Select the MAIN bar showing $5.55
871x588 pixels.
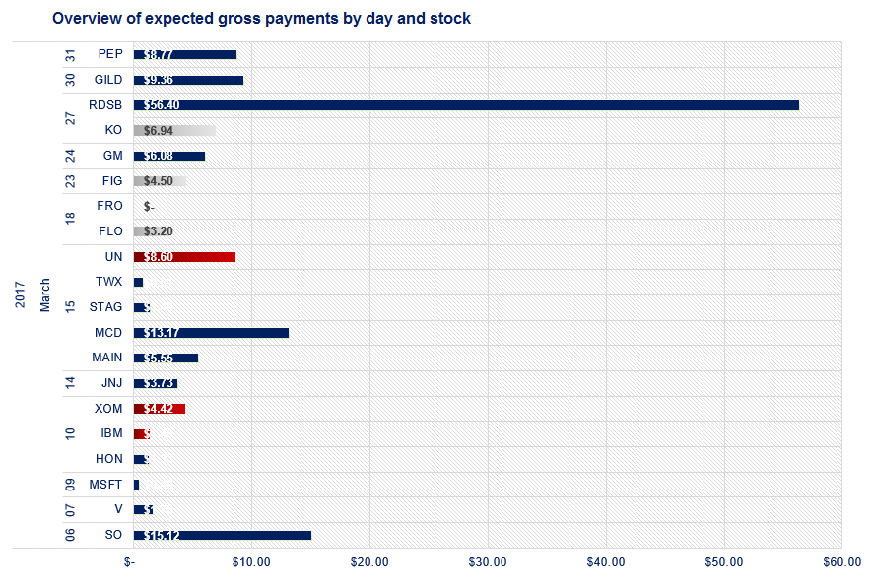(167, 359)
